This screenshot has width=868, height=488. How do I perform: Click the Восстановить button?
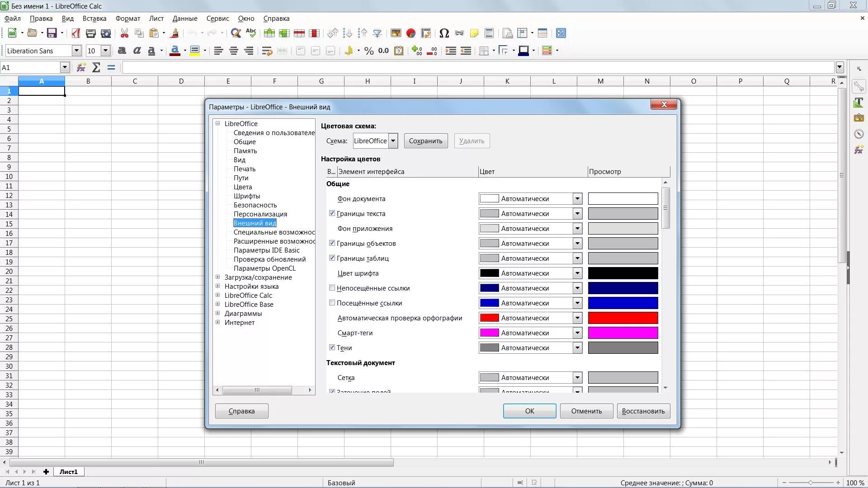(643, 411)
